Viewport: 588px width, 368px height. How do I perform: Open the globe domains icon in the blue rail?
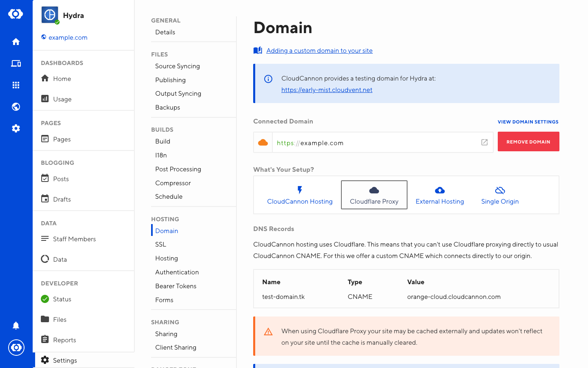(x=16, y=107)
